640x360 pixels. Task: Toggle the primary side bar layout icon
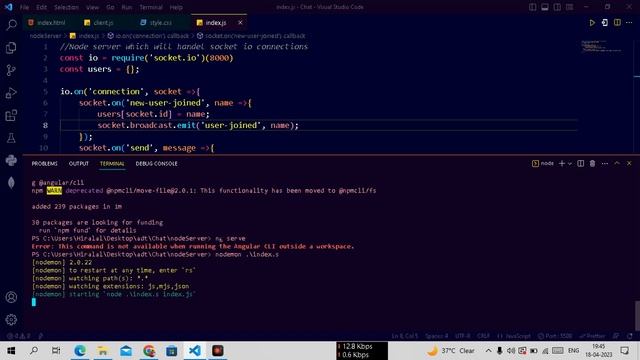click(533, 7)
